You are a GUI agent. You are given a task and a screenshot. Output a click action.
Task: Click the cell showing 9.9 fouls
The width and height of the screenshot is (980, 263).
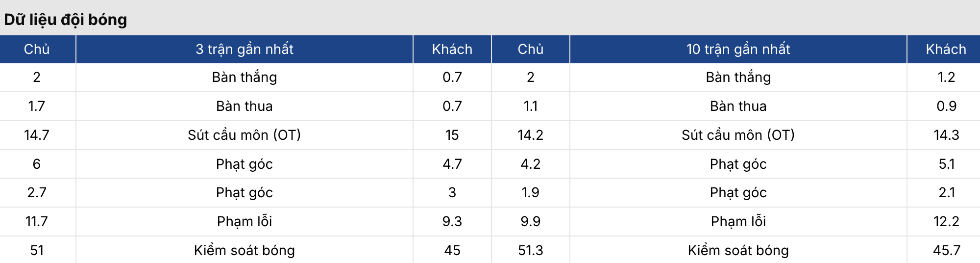pyautogui.click(x=530, y=221)
